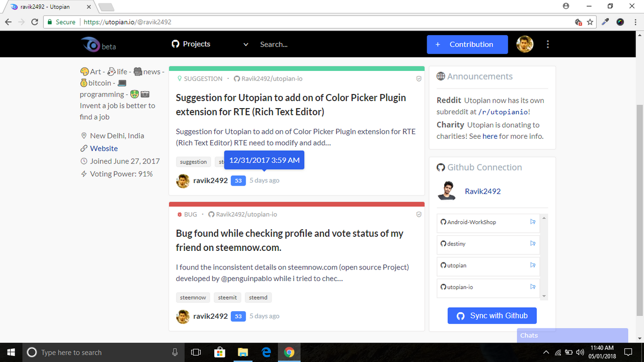Click 'Joined June 27, 2017' text
The width and height of the screenshot is (644, 362).
click(x=125, y=161)
